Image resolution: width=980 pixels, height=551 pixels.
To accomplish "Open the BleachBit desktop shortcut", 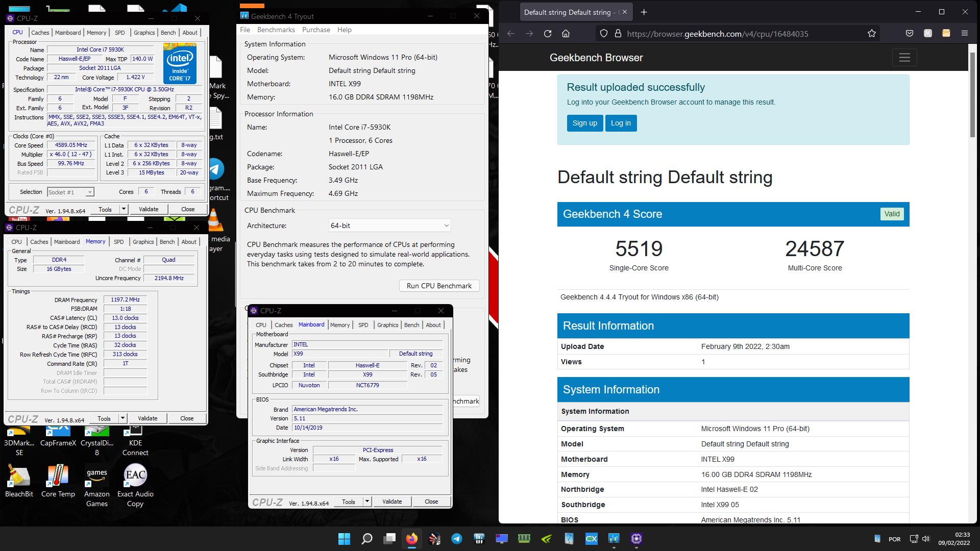I will point(19,481).
